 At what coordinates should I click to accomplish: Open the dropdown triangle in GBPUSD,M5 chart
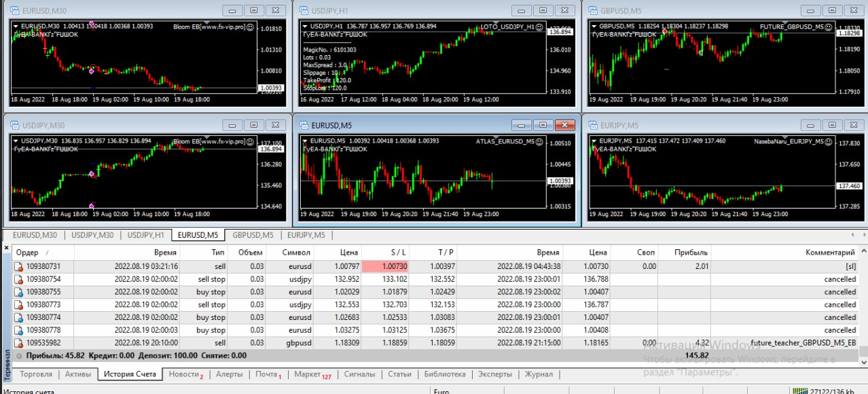pos(595,26)
